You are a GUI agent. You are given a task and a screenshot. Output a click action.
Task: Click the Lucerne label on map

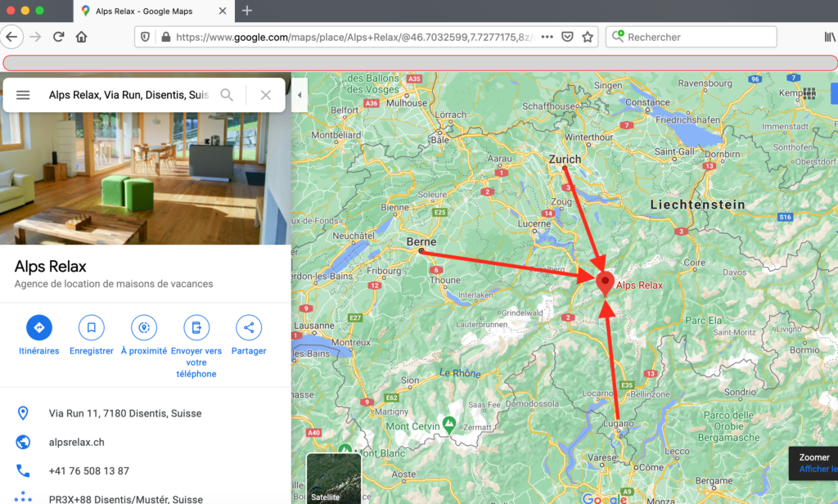[x=534, y=223]
